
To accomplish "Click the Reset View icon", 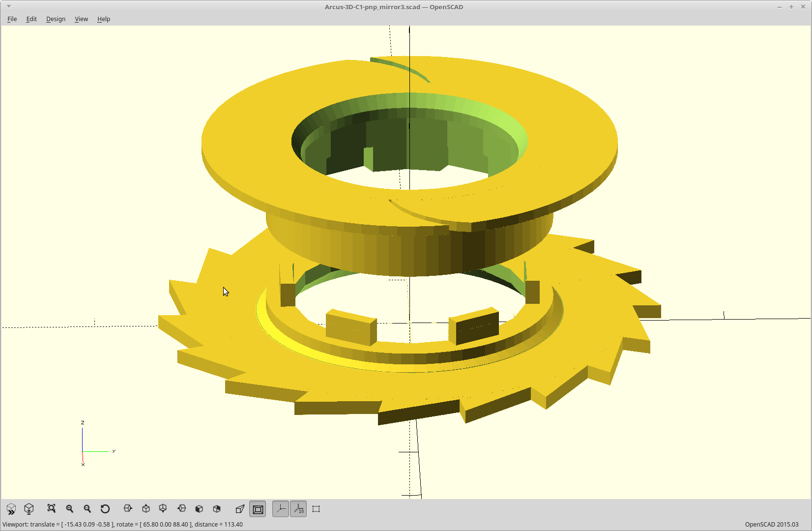I will [105, 509].
